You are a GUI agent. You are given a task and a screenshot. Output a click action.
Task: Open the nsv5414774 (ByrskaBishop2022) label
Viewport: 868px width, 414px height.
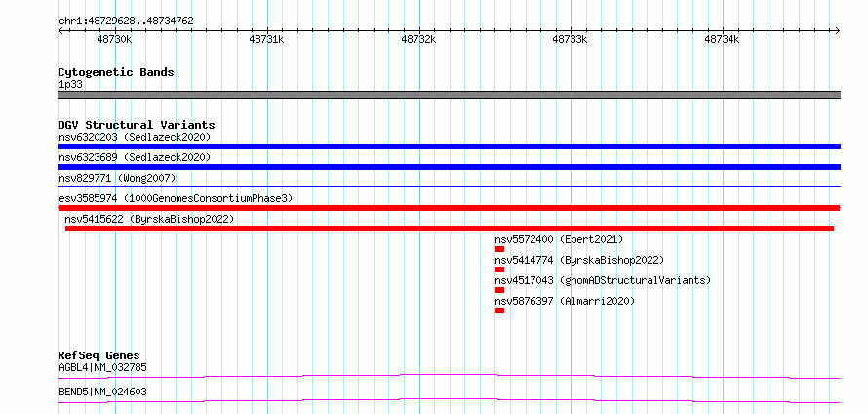[579, 260]
